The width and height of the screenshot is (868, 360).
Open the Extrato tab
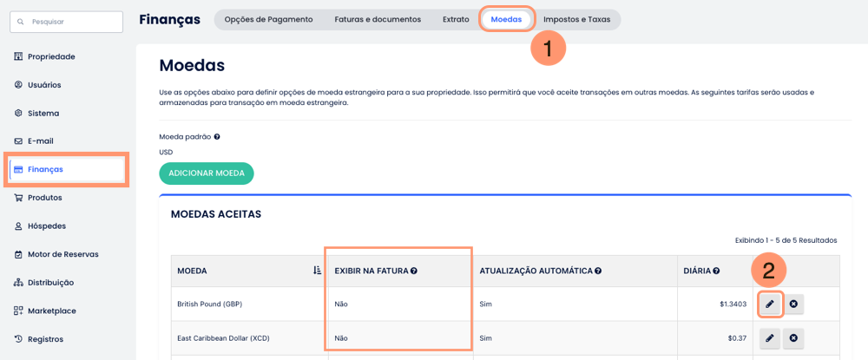click(x=456, y=19)
